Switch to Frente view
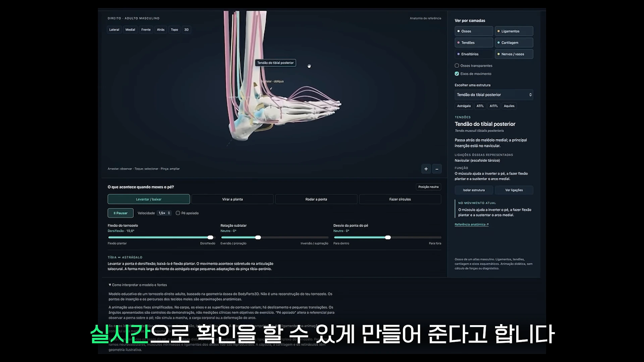This screenshot has width=644, height=362. (146, 29)
